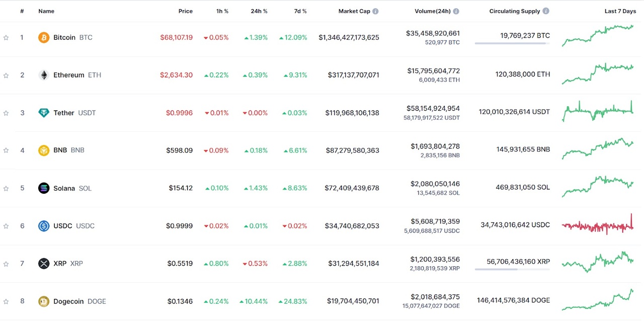The width and height of the screenshot is (644, 321).
Task: Click the Dogecoin logo icon
Action: 44,301
